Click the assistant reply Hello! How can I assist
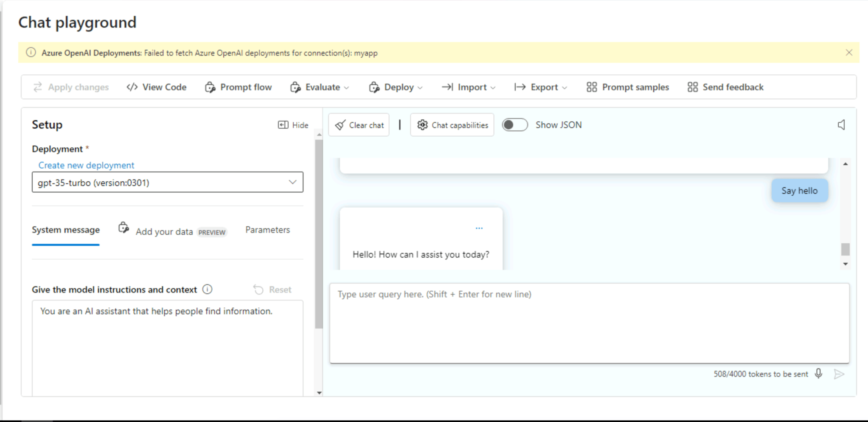 click(421, 254)
